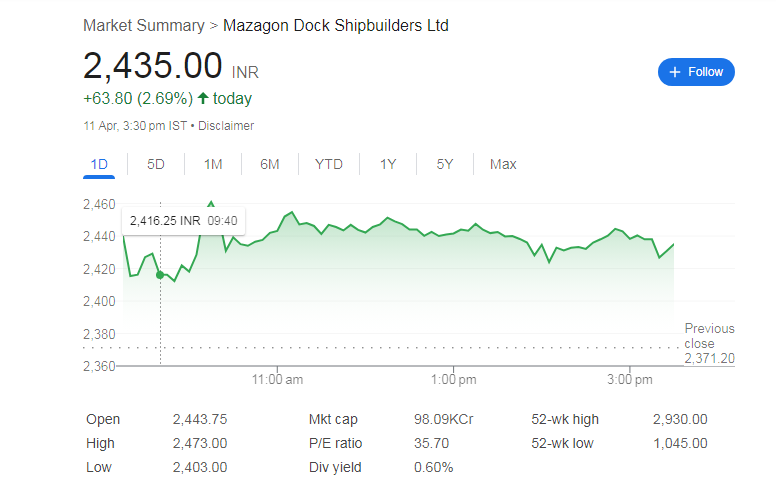
Task: View the 1Y chart range
Action: click(x=388, y=164)
